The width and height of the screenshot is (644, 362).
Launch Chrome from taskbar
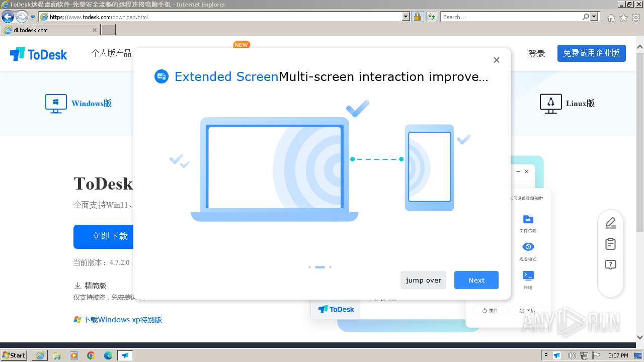[91, 355]
